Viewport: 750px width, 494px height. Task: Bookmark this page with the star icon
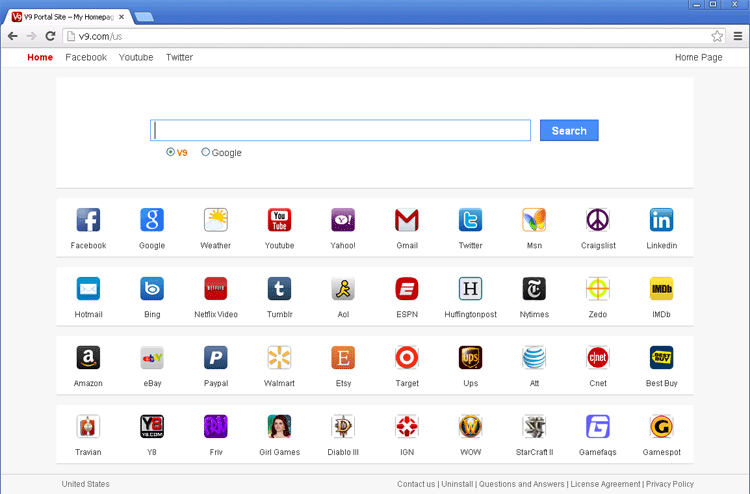click(x=717, y=36)
